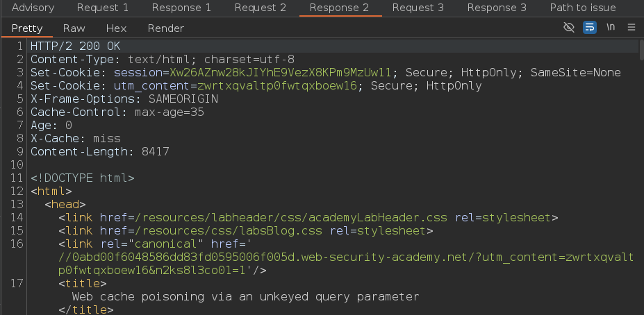
Task: Switch to the Render view tab
Action: tap(166, 28)
